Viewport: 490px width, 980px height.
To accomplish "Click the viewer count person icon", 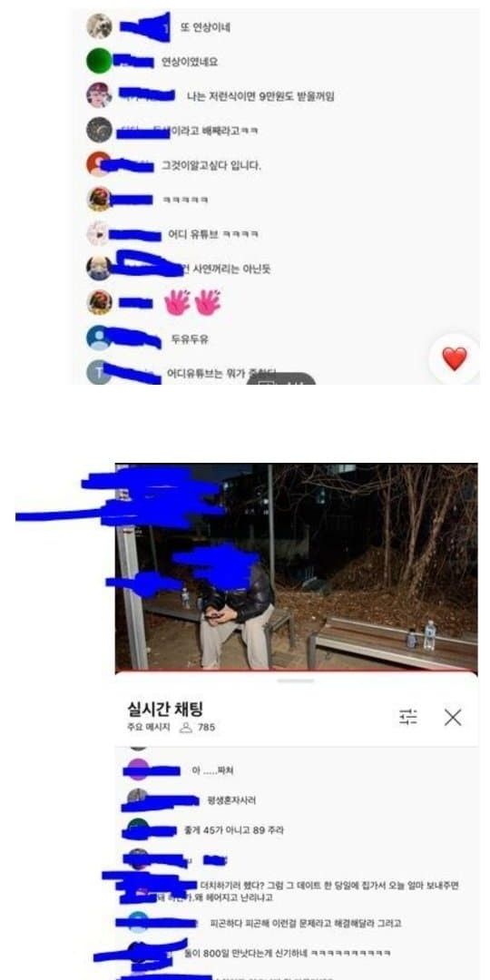I will click(x=186, y=728).
